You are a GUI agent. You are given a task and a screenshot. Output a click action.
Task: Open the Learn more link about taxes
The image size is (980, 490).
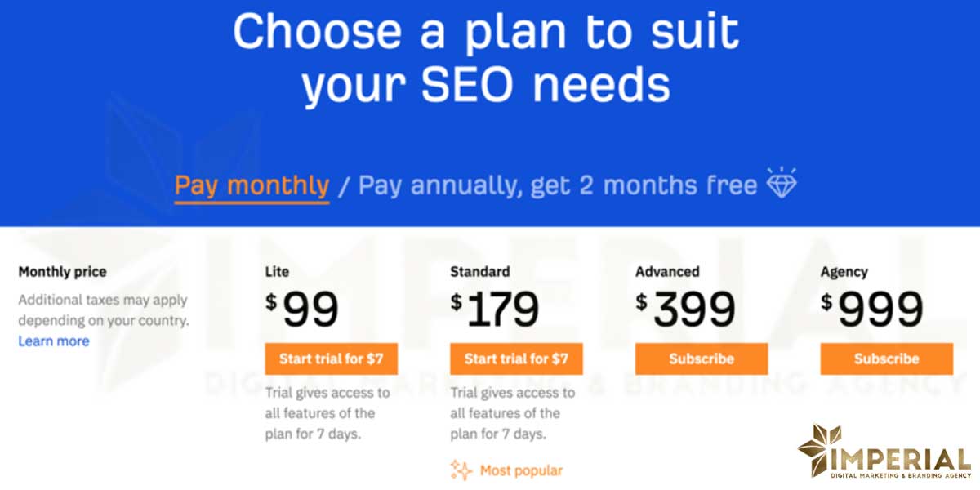53,341
